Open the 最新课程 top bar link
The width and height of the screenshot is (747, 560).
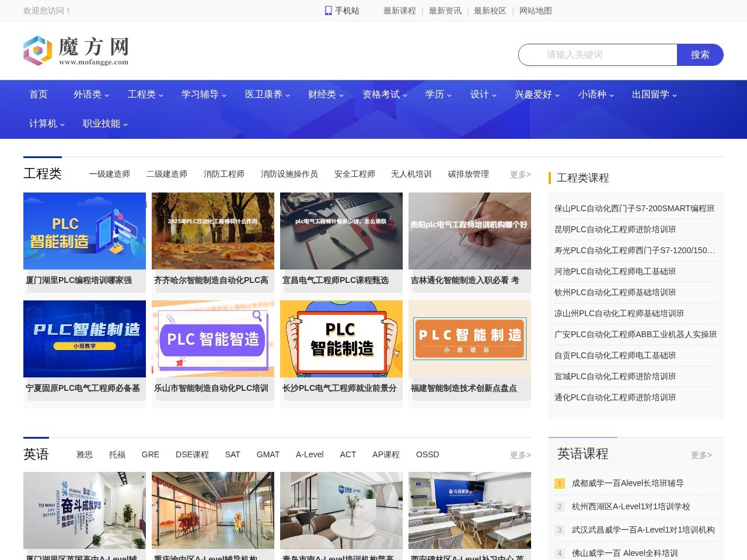coord(400,10)
